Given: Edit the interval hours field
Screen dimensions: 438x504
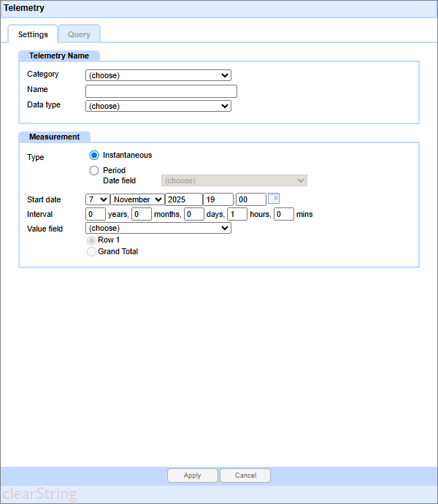Looking at the screenshot, I should pyautogui.click(x=237, y=215).
